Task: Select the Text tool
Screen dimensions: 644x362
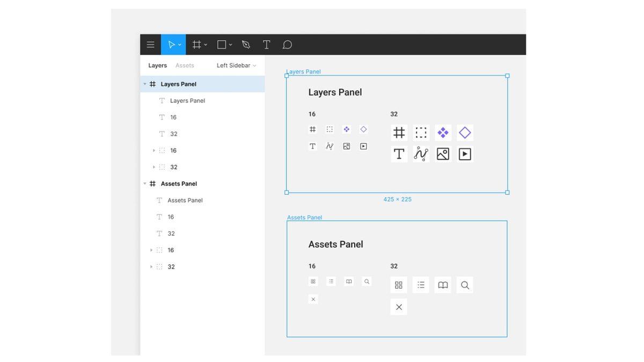Action: [266, 45]
